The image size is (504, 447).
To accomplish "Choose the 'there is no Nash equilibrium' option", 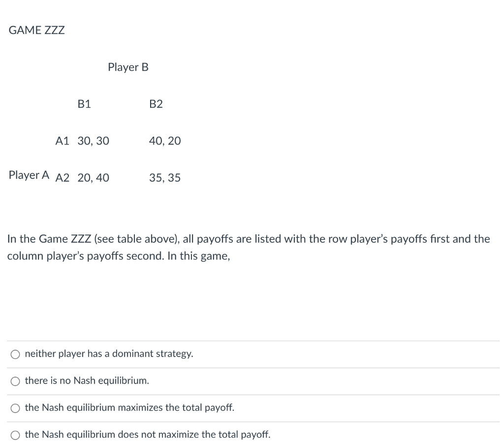I will [15, 381].
